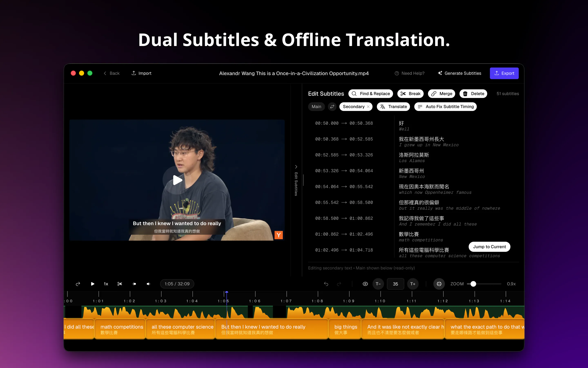Select the 'math competitions' timeline clip

point(120,329)
